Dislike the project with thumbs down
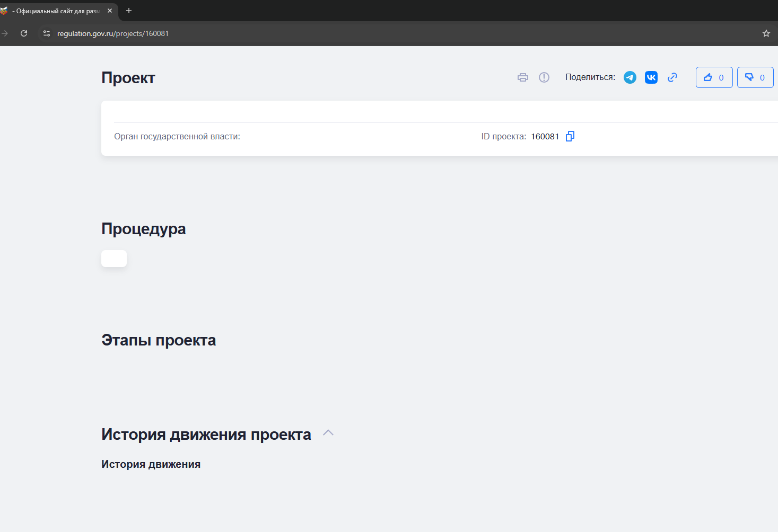The height and width of the screenshot is (532, 778). point(755,77)
